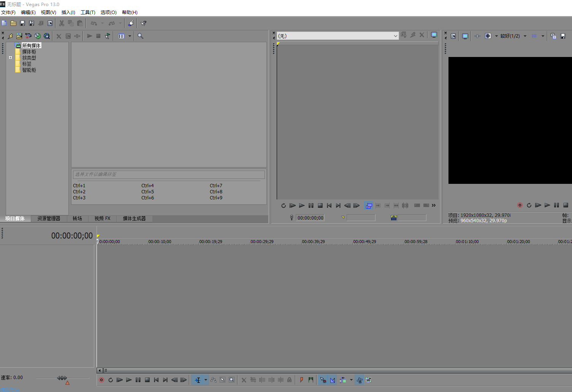Image resolution: width=572 pixels, height=392 pixels.
Task: Select the 所有媒体 folder
Action: tap(31, 46)
